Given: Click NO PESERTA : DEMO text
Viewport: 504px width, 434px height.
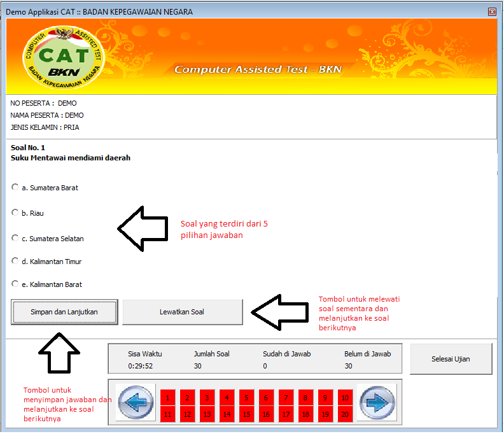Looking at the screenshot, I should click(43, 103).
